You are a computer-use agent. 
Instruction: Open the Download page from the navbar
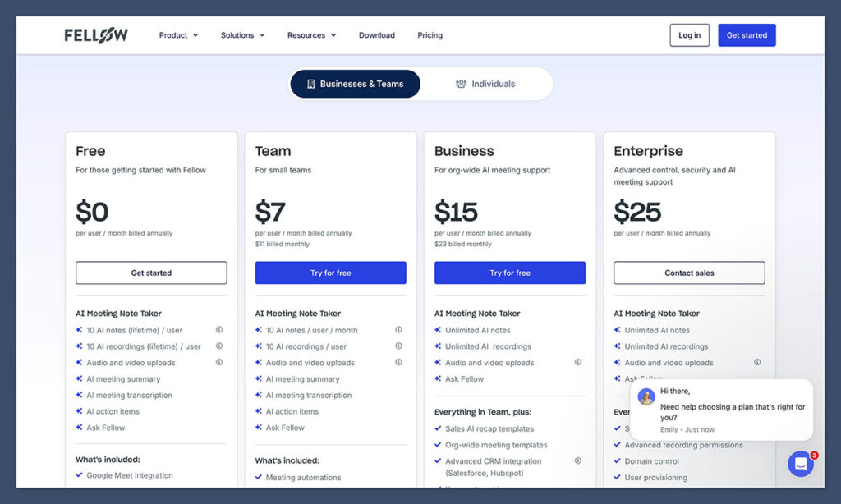coord(377,35)
